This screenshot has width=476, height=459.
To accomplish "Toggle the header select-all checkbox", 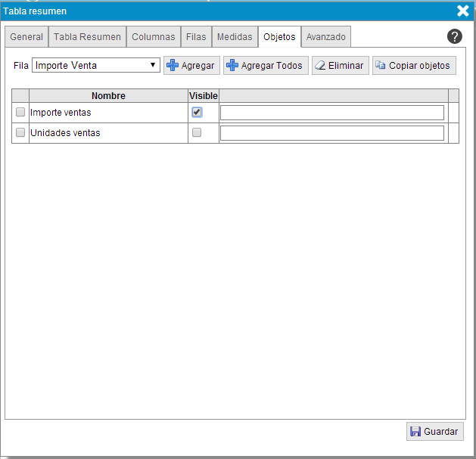I will coord(20,95).
